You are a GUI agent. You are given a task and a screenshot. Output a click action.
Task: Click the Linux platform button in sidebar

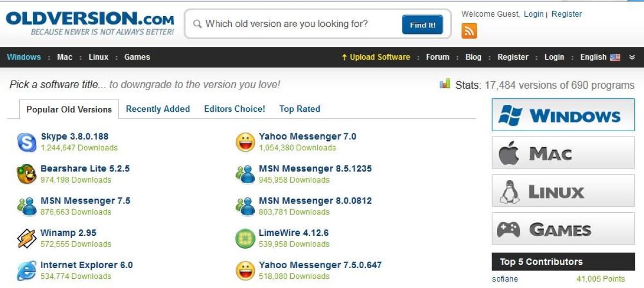tap(563, 191)
